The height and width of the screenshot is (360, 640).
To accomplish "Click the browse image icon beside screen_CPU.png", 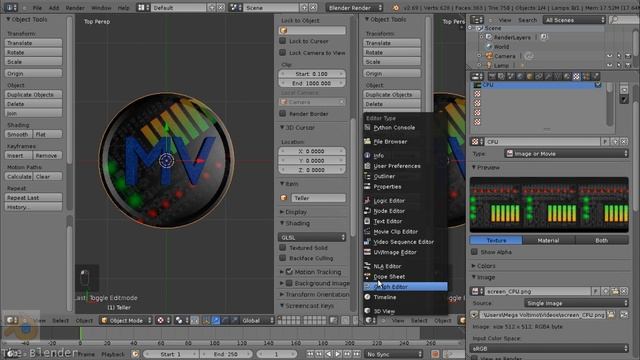I will click(x=477, y=291).
